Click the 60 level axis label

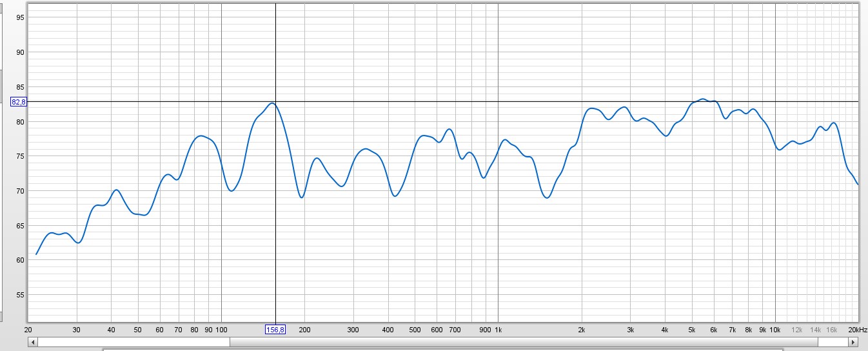[20, 260]
